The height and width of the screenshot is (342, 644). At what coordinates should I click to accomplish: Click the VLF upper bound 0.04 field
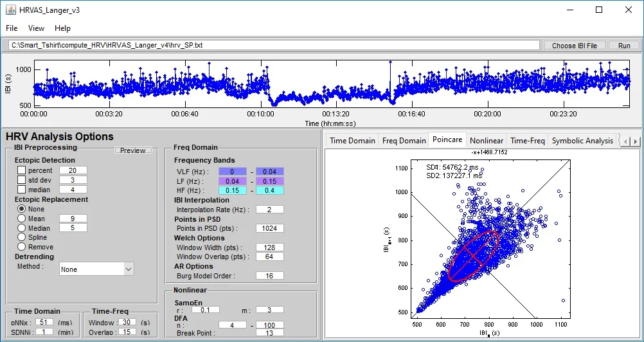click(x=269, y=172)
